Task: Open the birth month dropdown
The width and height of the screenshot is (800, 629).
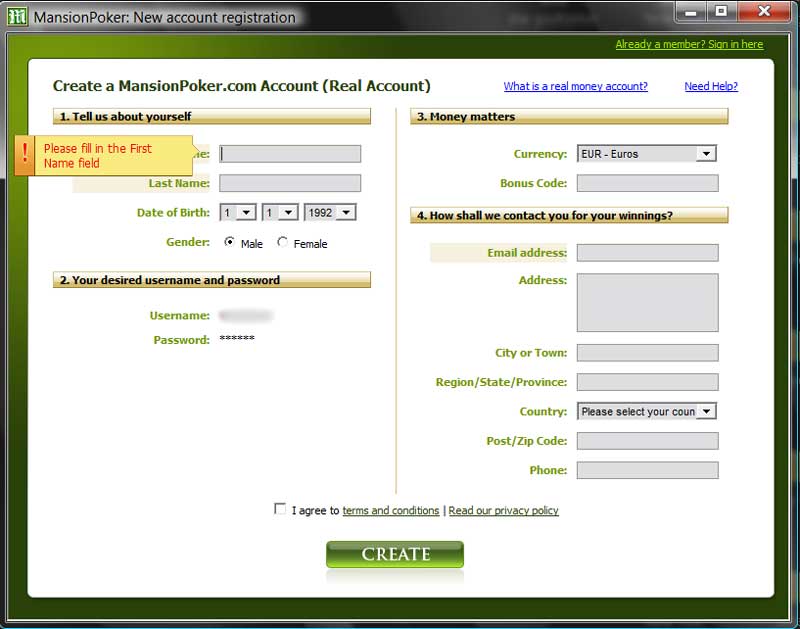Action: point(280,212)
